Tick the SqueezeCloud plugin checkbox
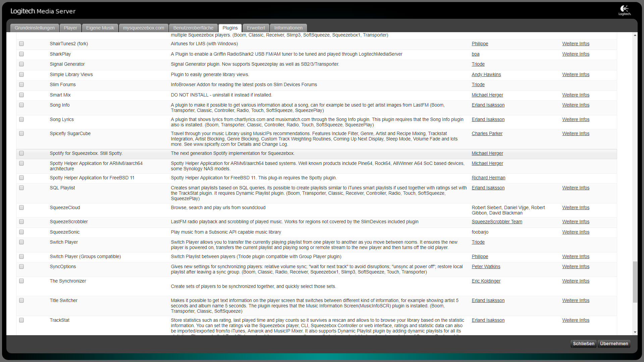Image resolution: width=644 pixels, height=362 pixels. click(21, 207)
